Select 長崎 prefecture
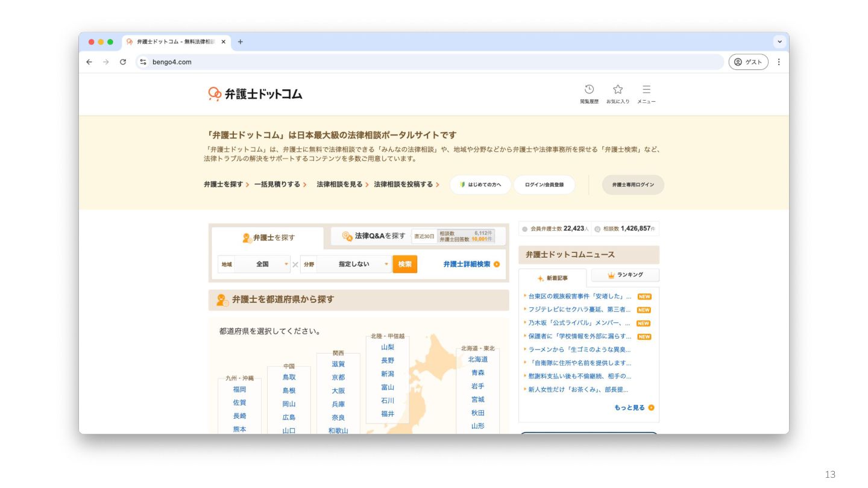This screenshot has width=868, height=488. [239, 416]
